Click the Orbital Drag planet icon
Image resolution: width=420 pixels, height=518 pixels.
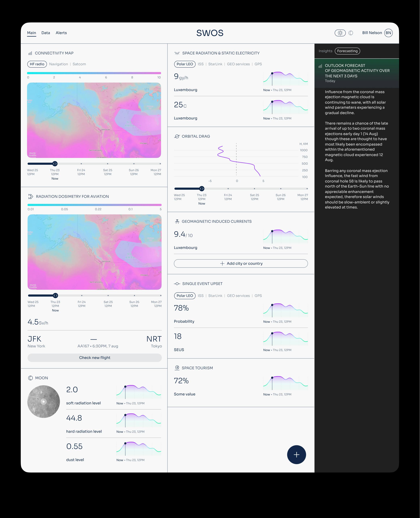pyautogui.click(x=177, y=136)
